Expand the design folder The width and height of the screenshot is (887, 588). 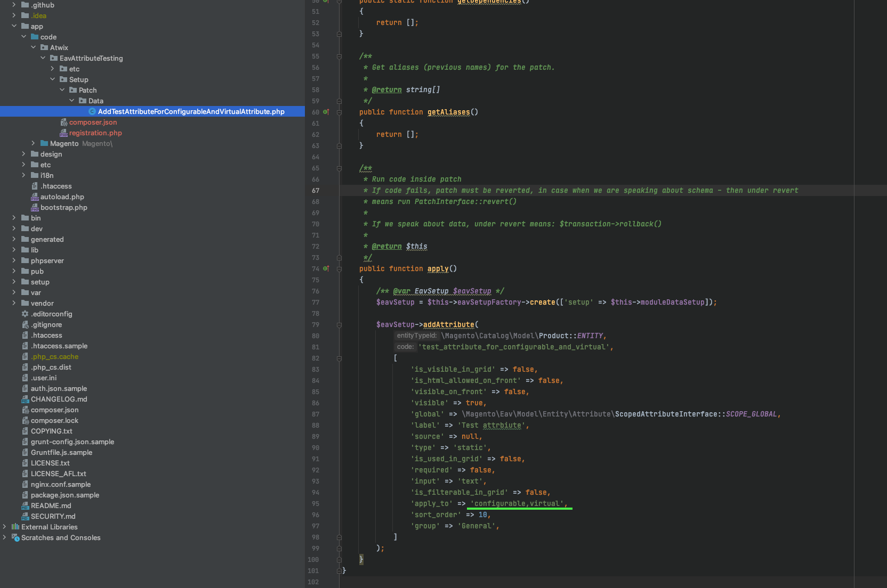(x=23, y=154)
